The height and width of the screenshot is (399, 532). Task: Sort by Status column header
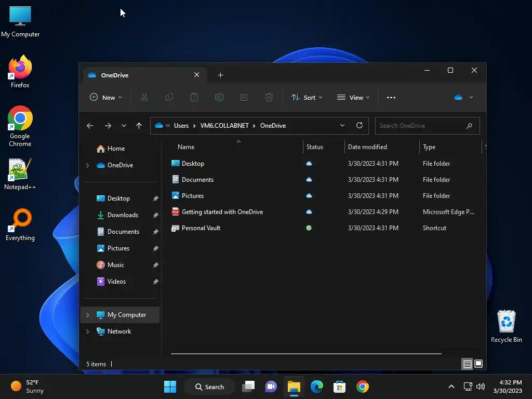[314, 147]
